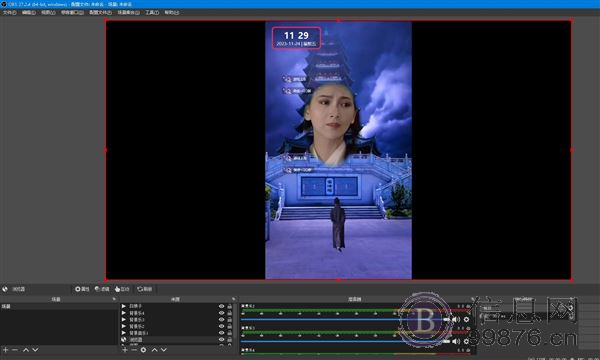Open the 视图(V) menu
This screenshot has height=360, width=600.
tap(48, 12)
